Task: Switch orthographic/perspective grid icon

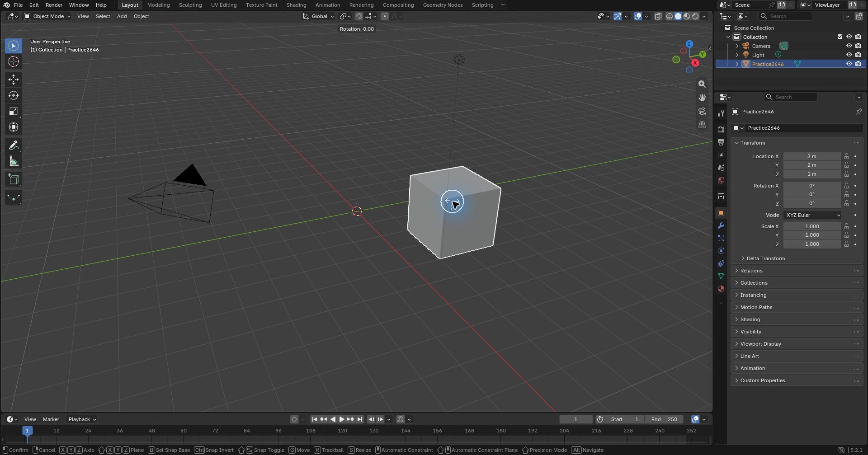Action: [x=702, y=125]
